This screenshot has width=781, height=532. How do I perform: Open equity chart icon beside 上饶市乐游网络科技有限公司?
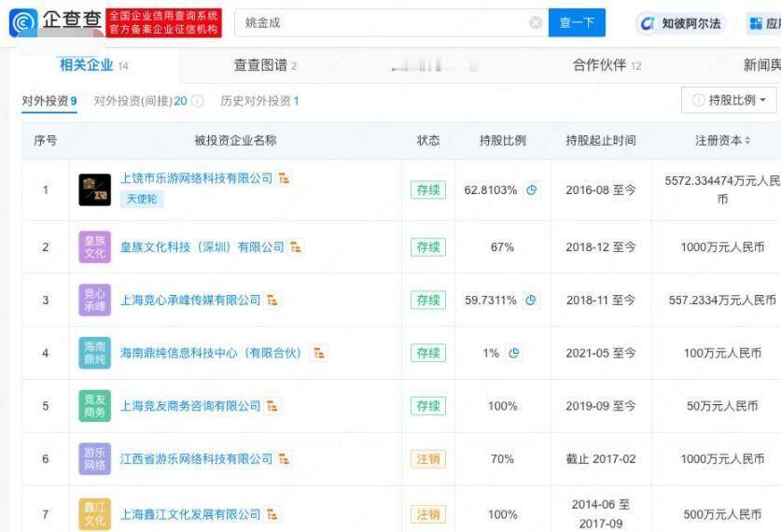pos(284,178)
